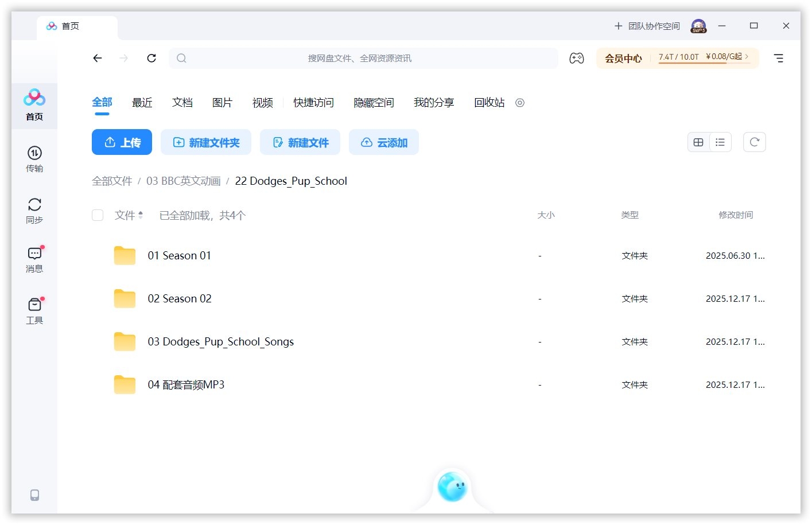
Task: Expand the ¥0.08/G起 pricing details
Action: coord(724,57)
